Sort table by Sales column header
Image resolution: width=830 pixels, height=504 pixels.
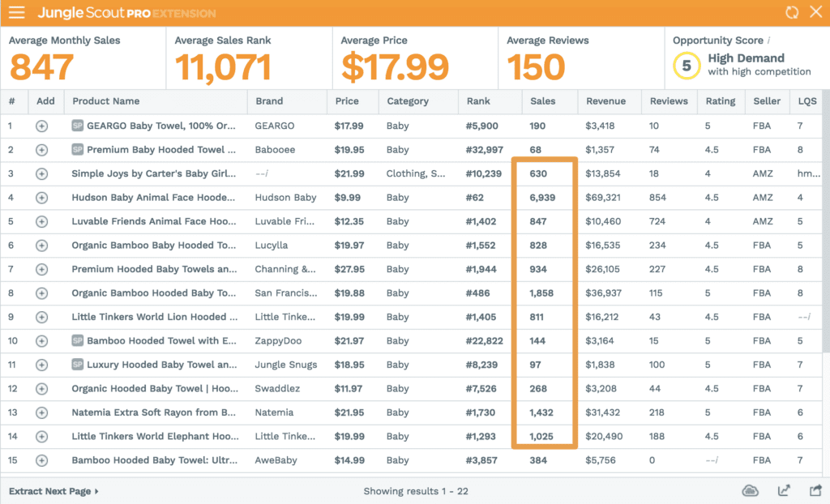(x=542, y=101)
